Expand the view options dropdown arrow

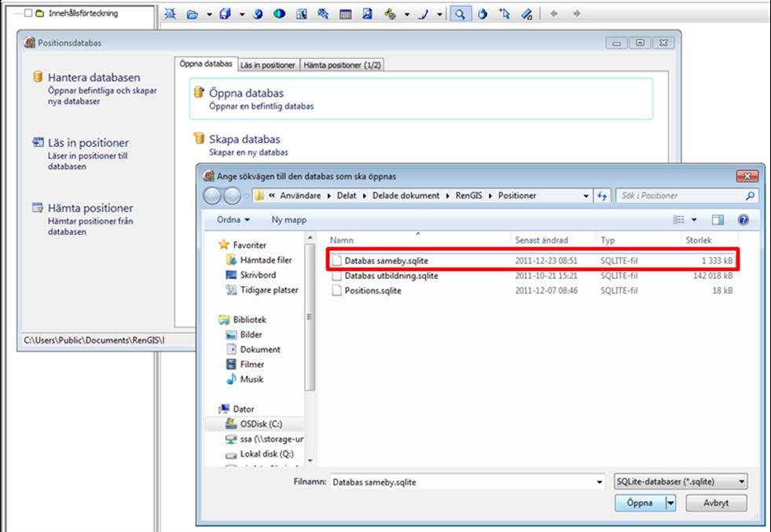click(694, 220)
